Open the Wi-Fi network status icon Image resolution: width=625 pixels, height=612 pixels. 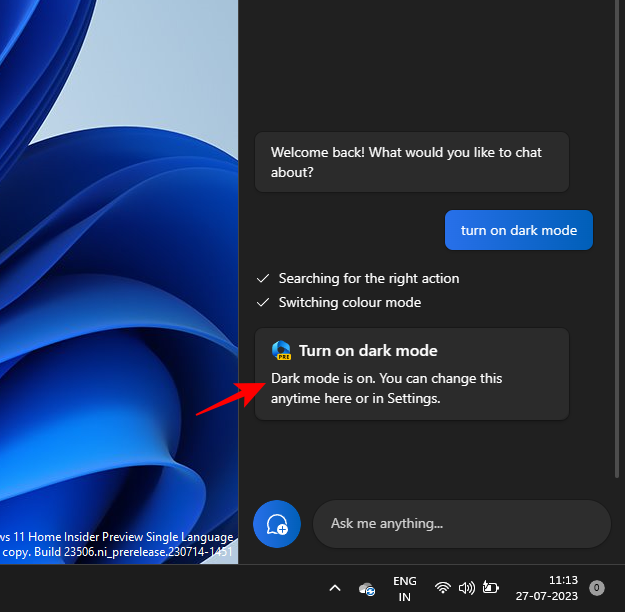tap(442, 588)
